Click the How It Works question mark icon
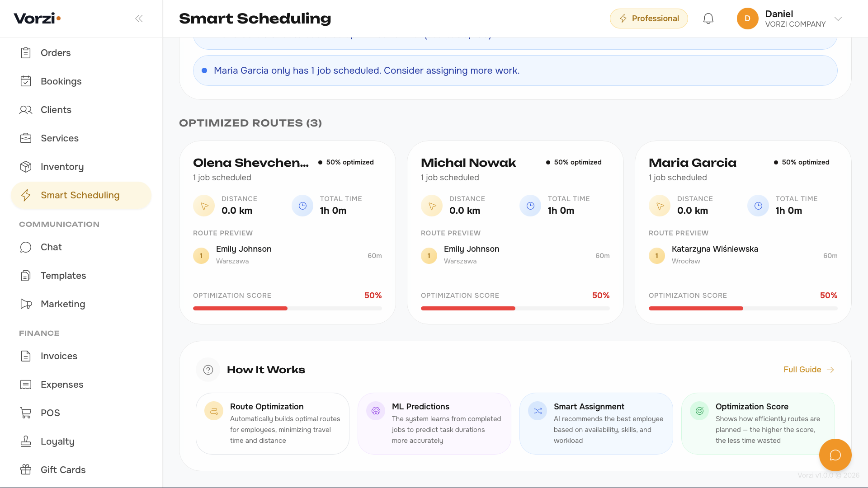This screenshot has width=868, height=488. coord(208,370)
